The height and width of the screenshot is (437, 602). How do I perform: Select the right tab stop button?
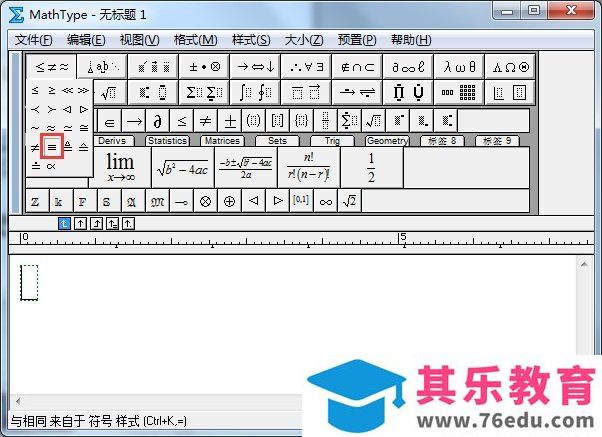coord(96,223)
